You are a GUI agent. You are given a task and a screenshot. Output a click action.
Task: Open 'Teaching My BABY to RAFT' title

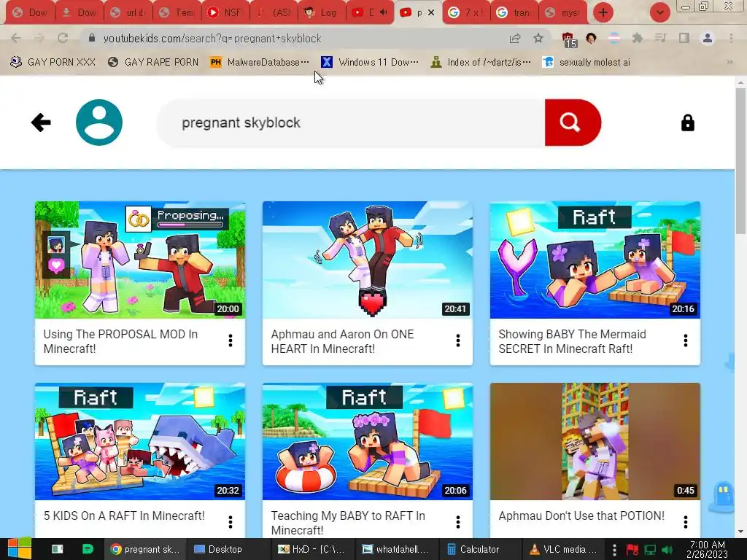pyautogui.click(x=348, y=523)
